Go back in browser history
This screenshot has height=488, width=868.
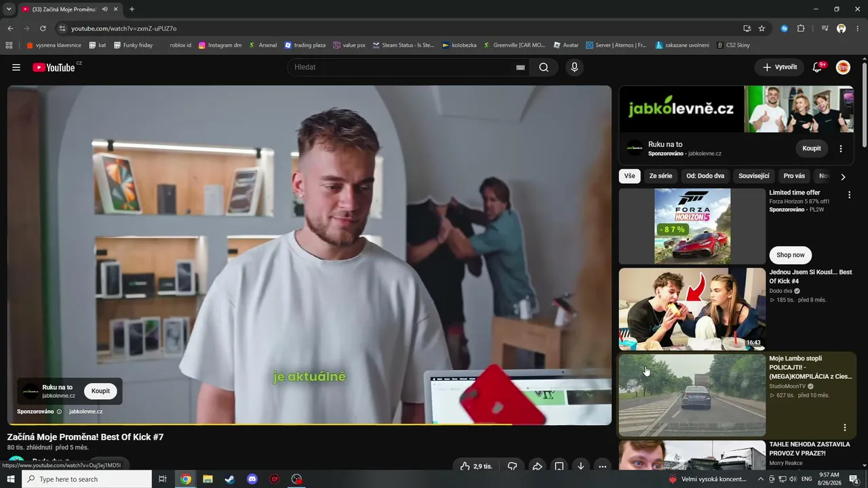(10, 28)
